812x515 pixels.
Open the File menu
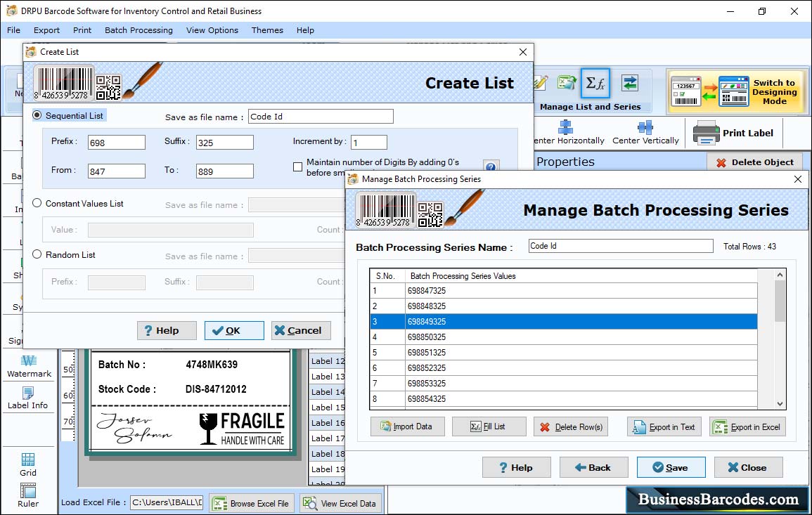(13, 30)
